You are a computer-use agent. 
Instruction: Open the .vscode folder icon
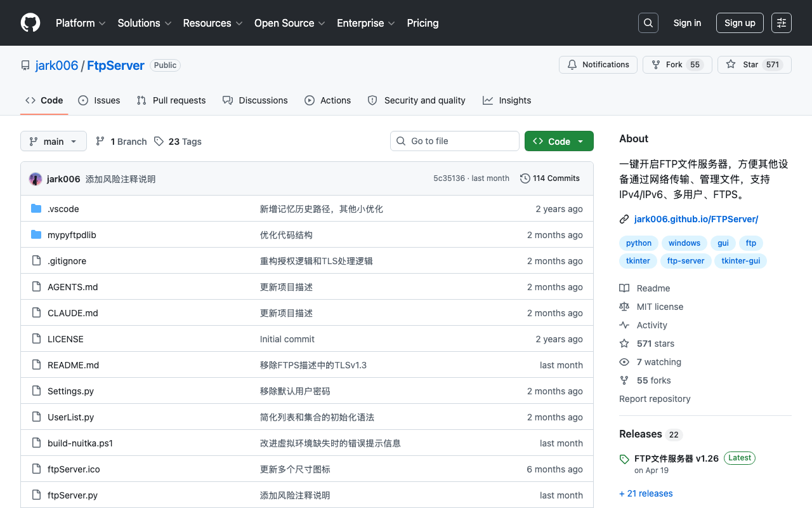[x=36, y=209]
